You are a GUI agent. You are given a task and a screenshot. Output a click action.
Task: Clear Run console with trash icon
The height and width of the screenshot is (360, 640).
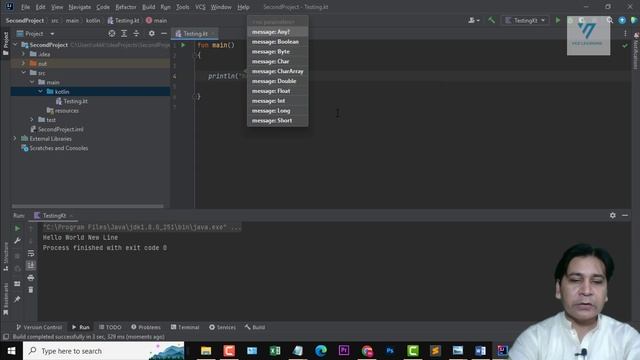(x=31, y=290)
